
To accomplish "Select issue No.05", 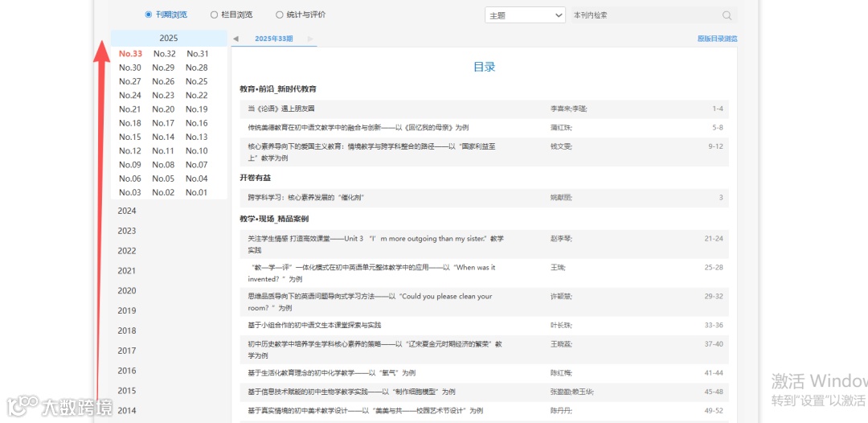I will (x=163, y=179).
